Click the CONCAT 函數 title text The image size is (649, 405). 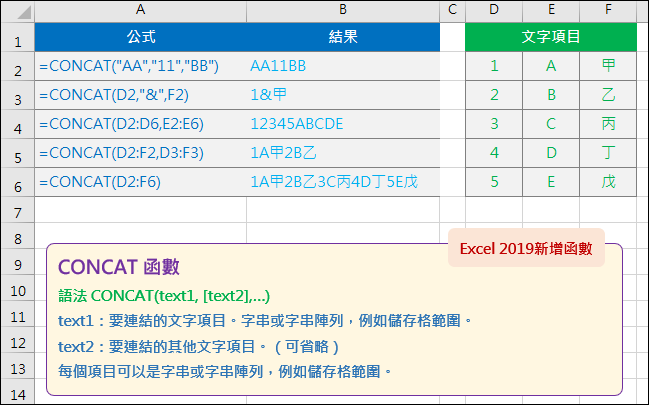pyautogui.click(x=119, y=267)
